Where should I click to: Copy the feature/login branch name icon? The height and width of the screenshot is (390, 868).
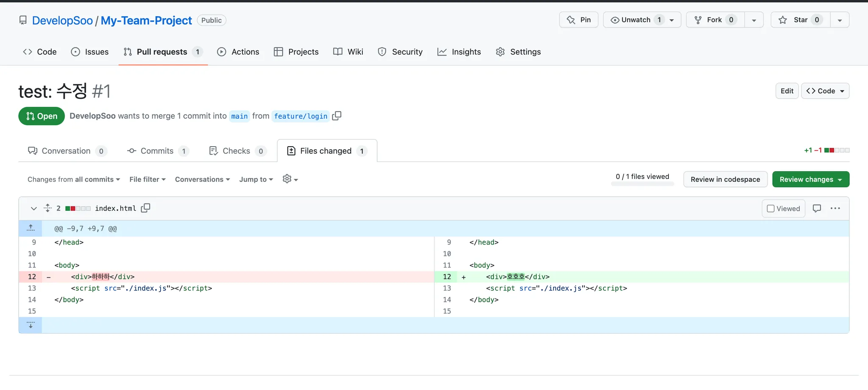point(337,116)
